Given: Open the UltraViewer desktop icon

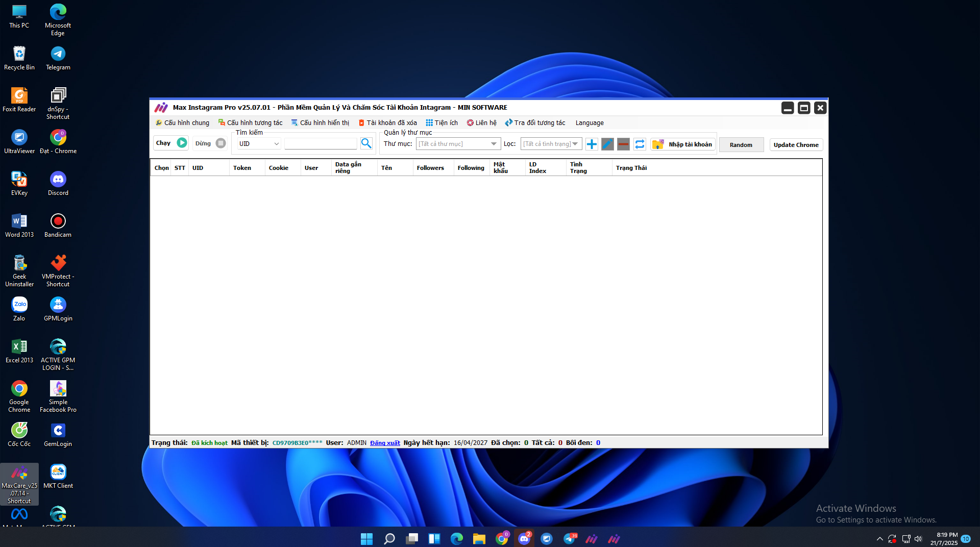Looking at the screenshot, I should point(19,142).
